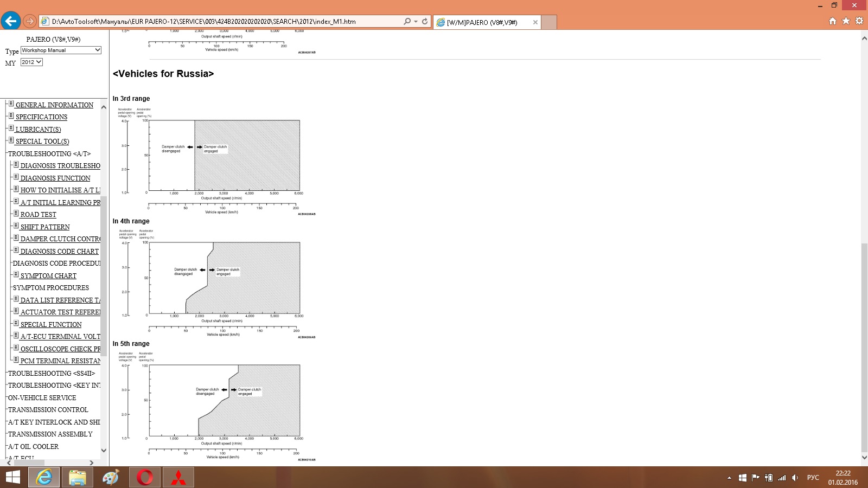This screenshot has width=868, height=488.
Task: Open a new blank browser tab
Action: coord(549,22)
